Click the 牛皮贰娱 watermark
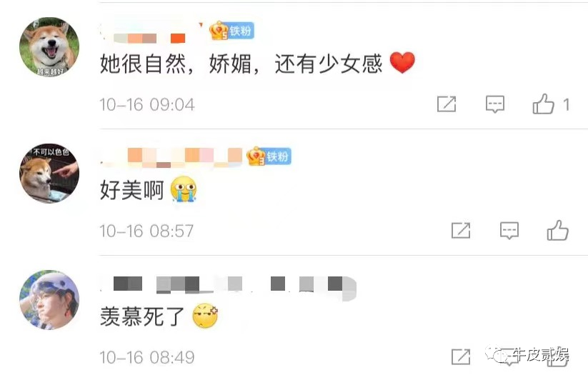Screen dimensions: 588x380 point(527,354)
